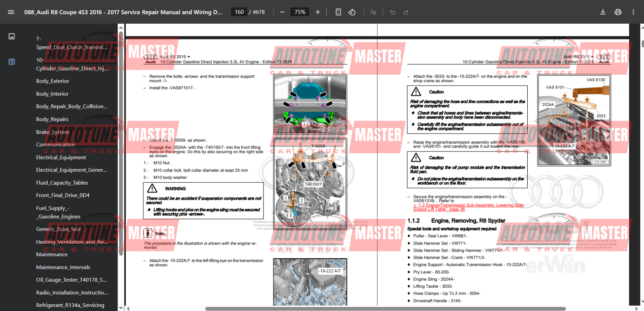Image resolution: width=644 pixels, height=311 pixels.
Task: Open the Brake_System bookmark
Action: click(x=53, y=132)
